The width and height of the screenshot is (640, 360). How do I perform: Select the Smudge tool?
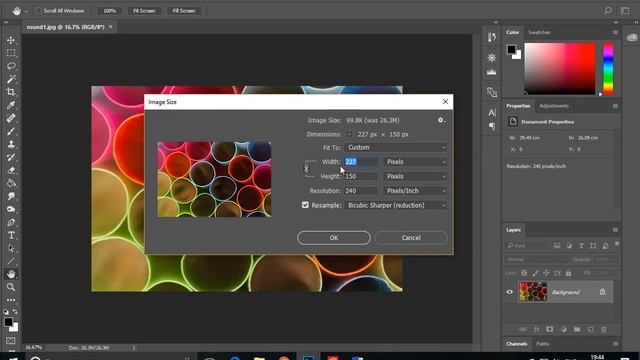(11, 196)
